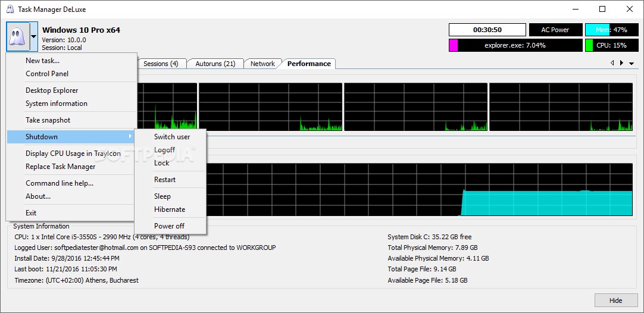Open the dropdown arrow beside ghost icon
644x313 pixels.
34,36
